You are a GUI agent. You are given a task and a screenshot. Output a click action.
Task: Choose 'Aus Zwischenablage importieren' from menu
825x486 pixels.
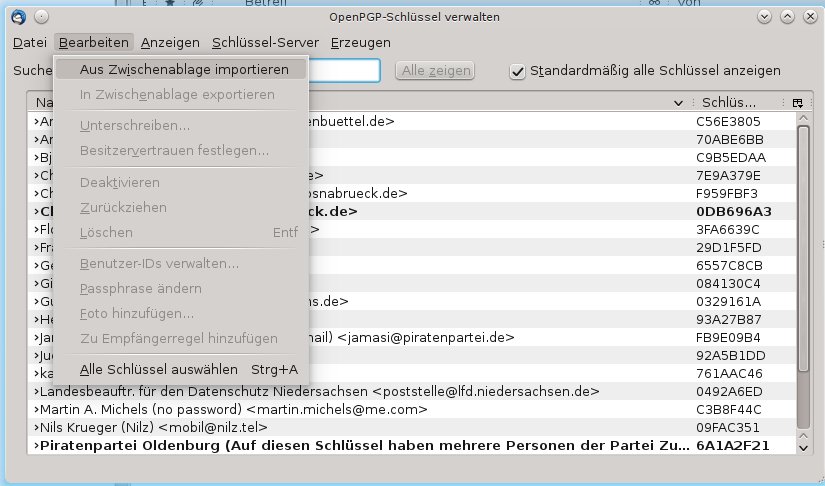(x=184, y=69)
